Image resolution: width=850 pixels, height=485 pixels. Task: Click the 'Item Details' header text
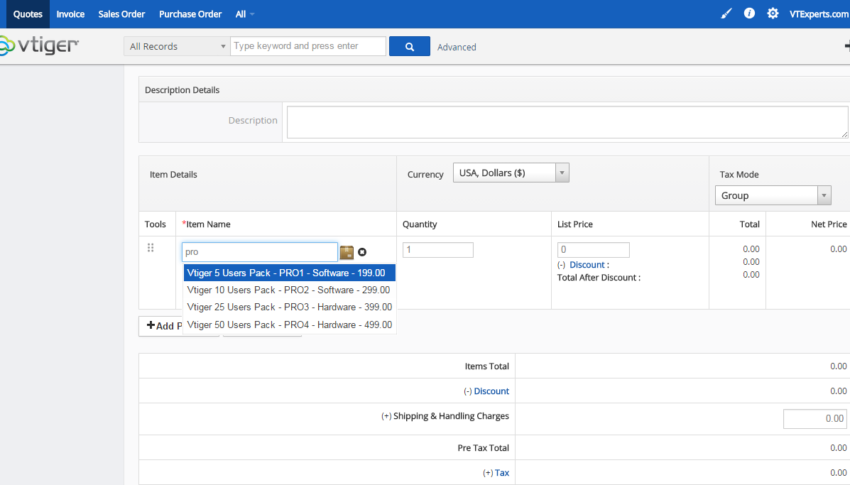coord(173,174)
